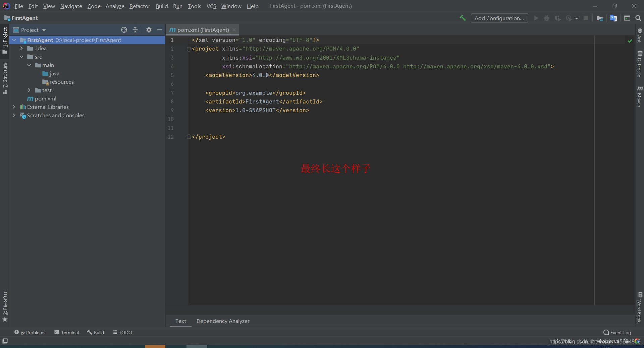Close the pom.xml editor tab

234,30
